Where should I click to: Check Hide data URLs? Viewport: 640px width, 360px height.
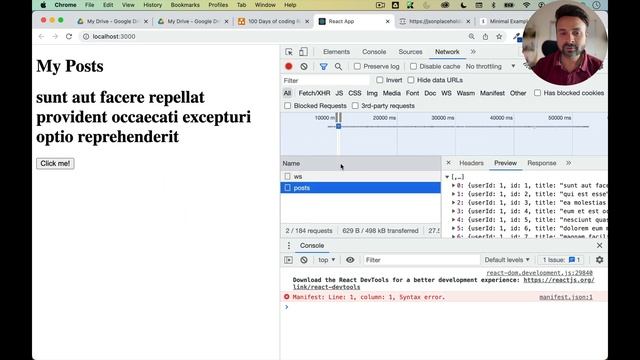411,80
